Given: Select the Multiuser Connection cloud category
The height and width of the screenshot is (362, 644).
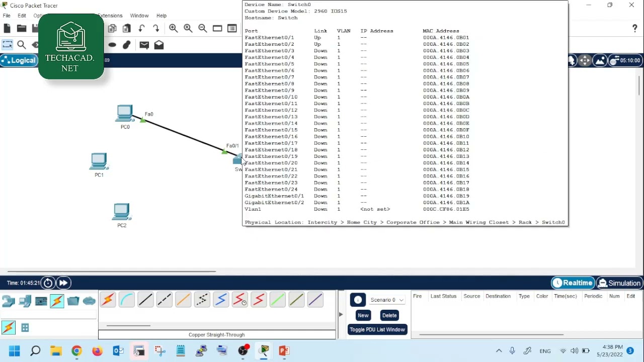Looking at the screenshot, I should click(89, 301).
